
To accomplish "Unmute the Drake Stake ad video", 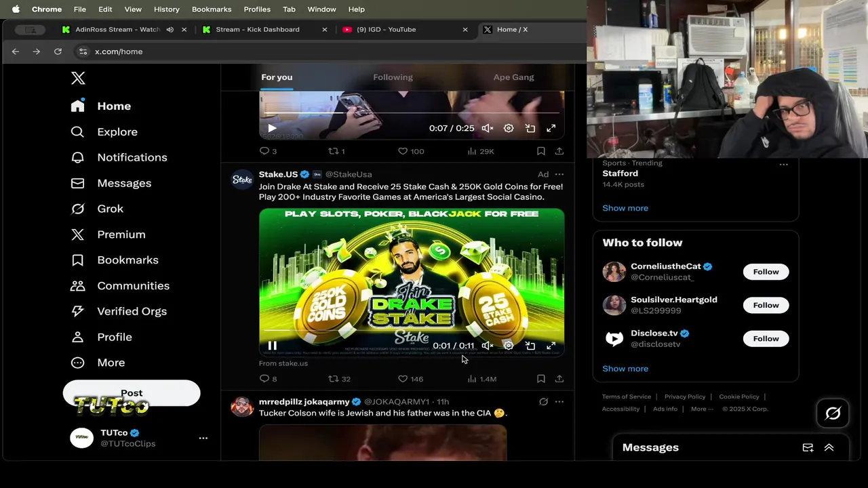I will click(487, 346).
